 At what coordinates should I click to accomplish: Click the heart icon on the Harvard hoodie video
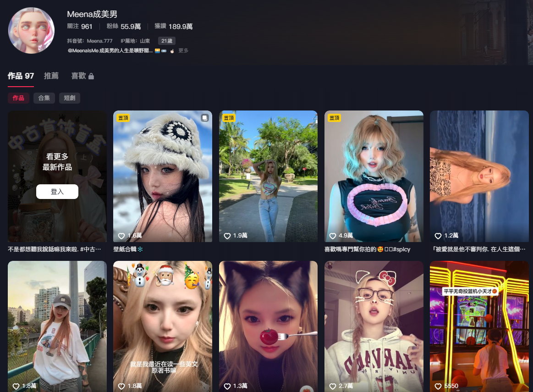click(x=333, y=386)
